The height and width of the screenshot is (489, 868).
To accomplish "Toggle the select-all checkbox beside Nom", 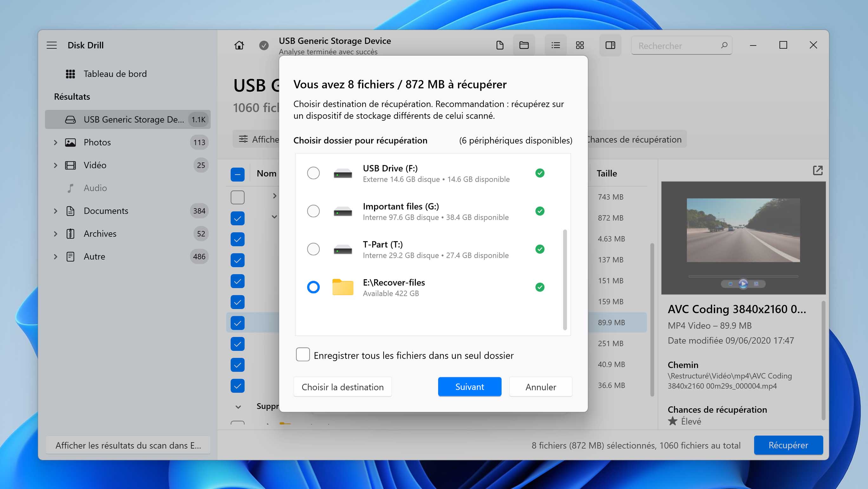I will 238,174.
